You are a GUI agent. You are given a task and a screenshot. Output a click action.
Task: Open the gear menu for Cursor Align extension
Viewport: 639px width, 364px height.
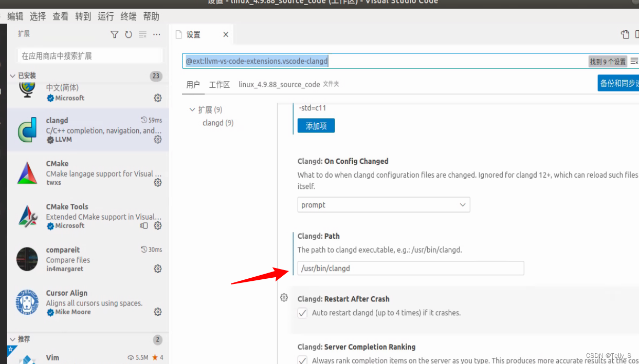157,312
